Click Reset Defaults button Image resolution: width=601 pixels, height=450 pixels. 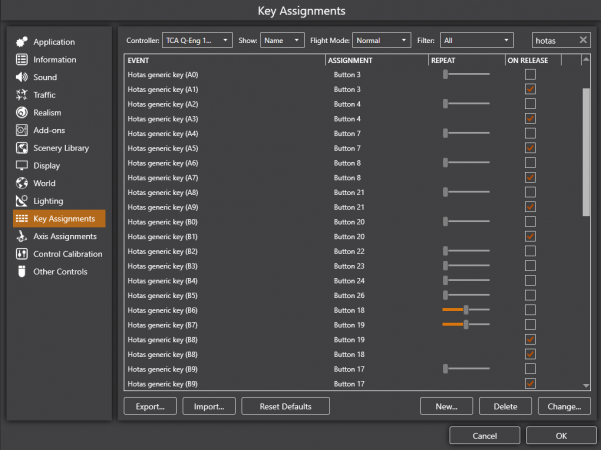click(285, 406)
